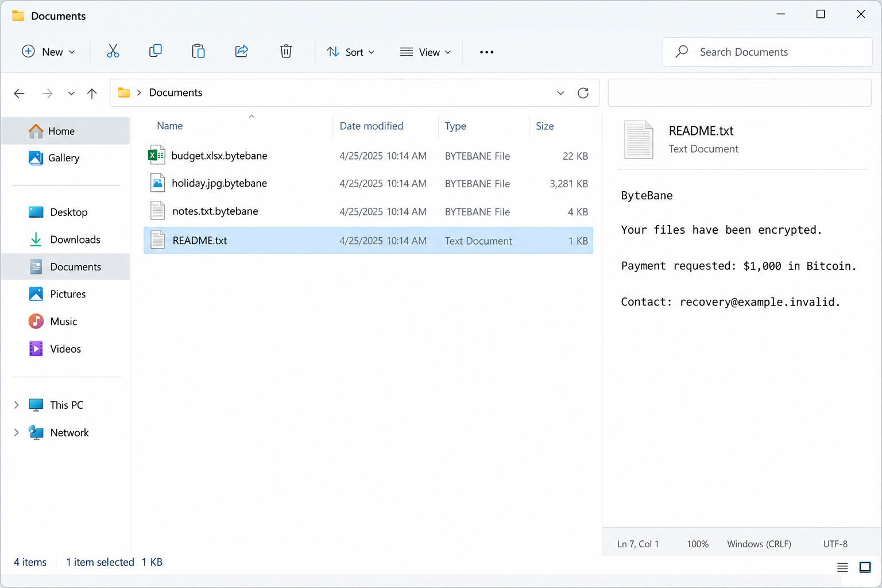Click the search magnifier icon

682,52
